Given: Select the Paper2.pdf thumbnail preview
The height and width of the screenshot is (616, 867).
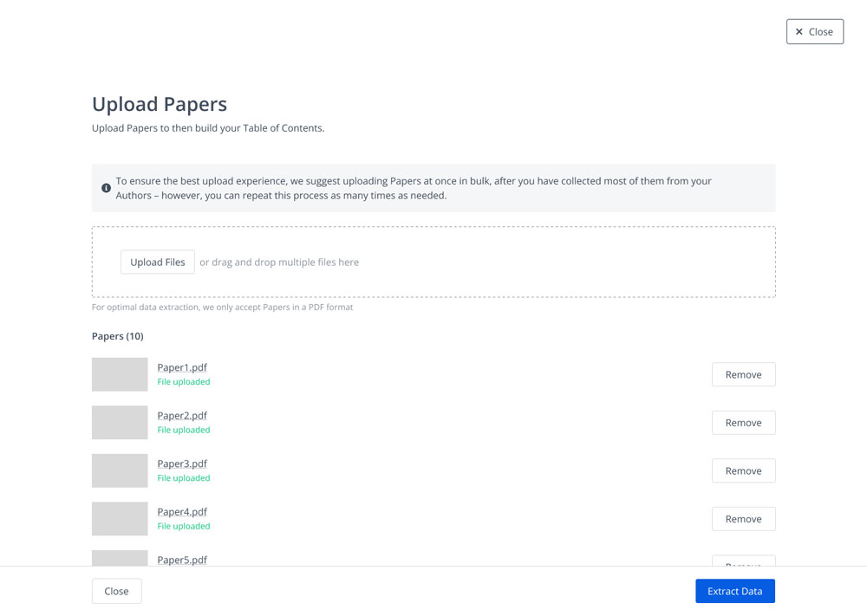Looking at the screenshot, I should 120,423.
